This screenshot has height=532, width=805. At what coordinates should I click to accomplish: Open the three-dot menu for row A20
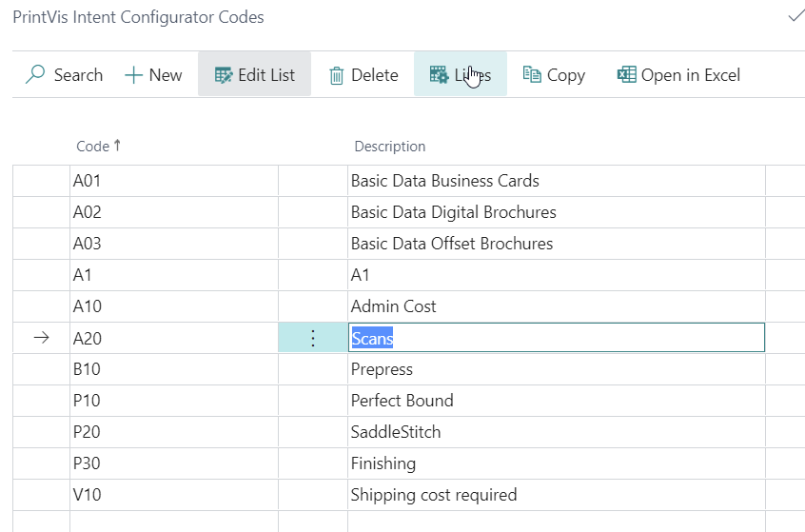313,338
